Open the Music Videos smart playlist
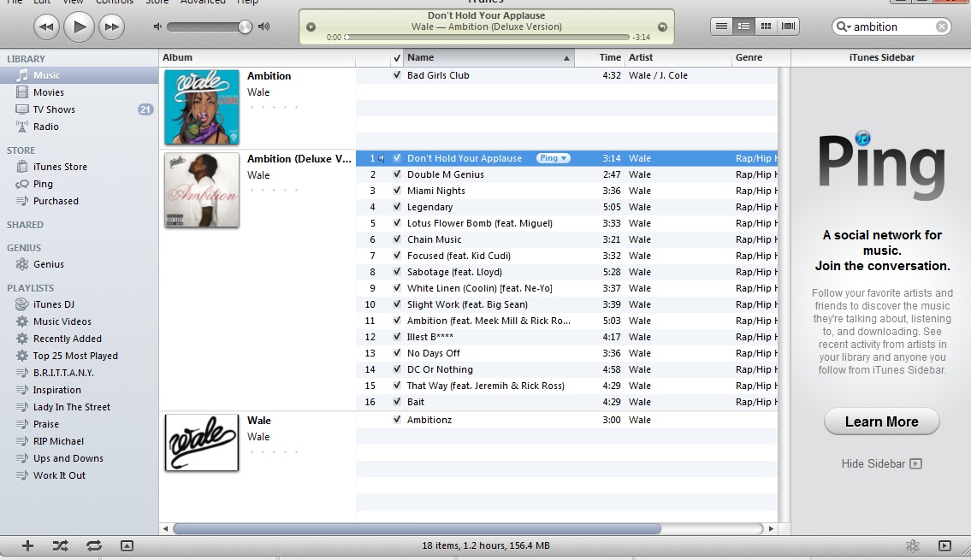This screenshot has height=560, width=971. click(62, 321)
